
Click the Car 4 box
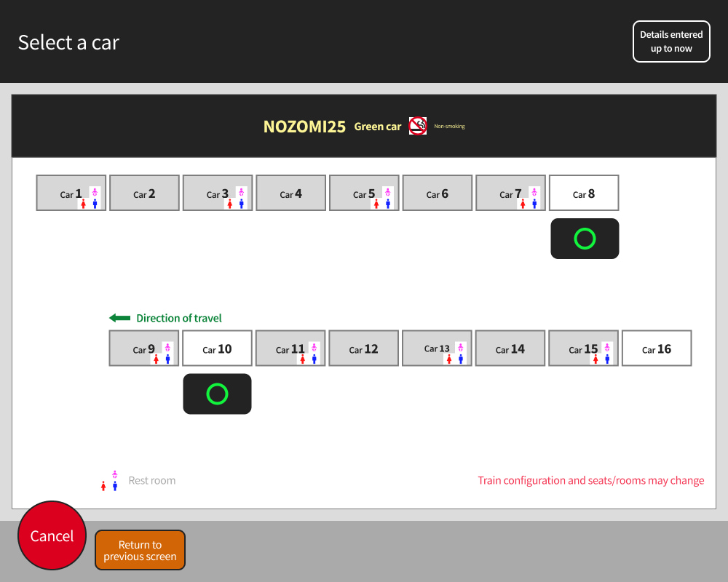tap(290, 193)
